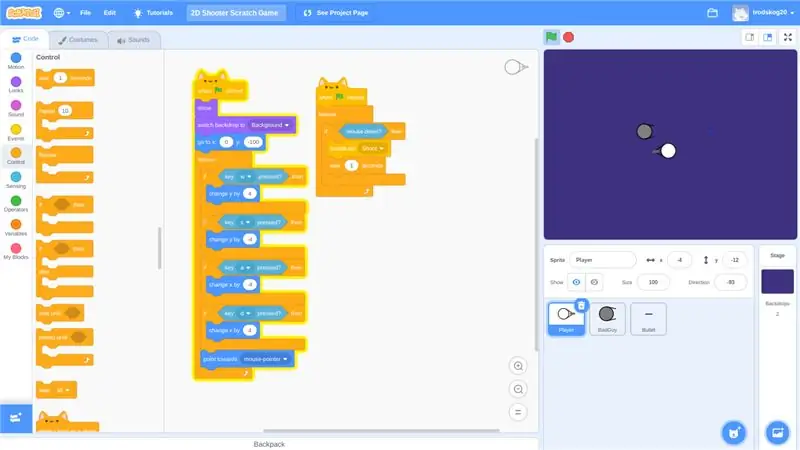Click the Add Extension button
This screenshot has width=800, height=450.
16,418
